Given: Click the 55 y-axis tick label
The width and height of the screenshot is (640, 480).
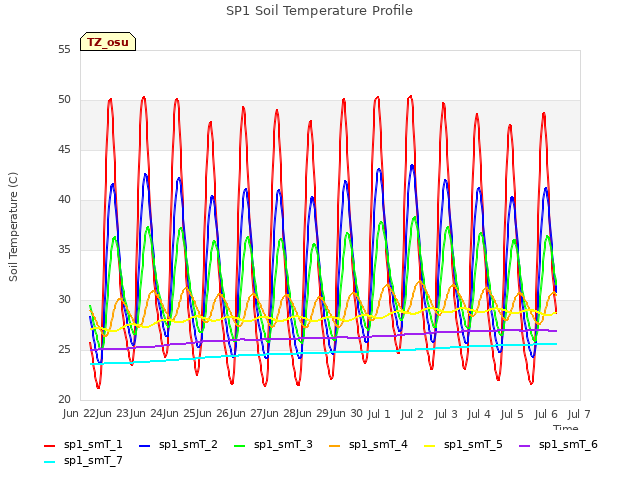Looking at the screenshot, I should pos(64,50).
